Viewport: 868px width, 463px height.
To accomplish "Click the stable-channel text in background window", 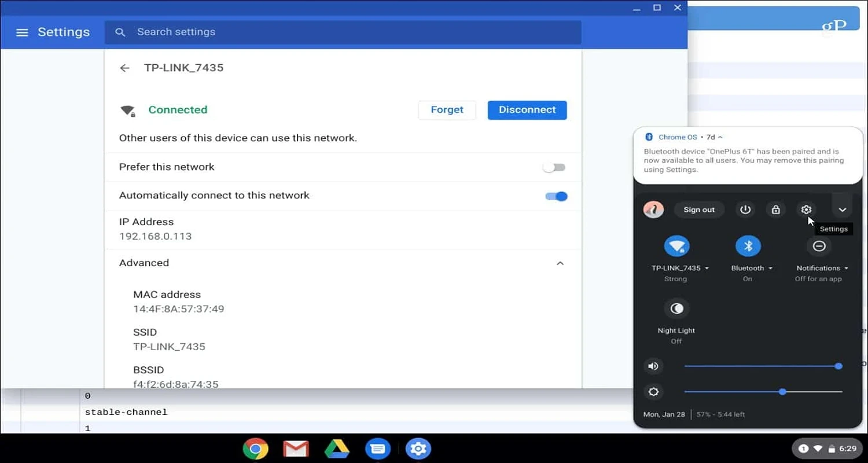I will pyautogui.click(x=126, y=413).
